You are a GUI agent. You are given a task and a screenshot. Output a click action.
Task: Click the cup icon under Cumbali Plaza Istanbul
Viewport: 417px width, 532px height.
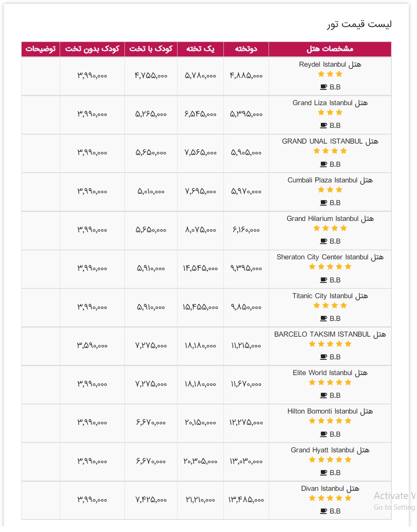324,203
